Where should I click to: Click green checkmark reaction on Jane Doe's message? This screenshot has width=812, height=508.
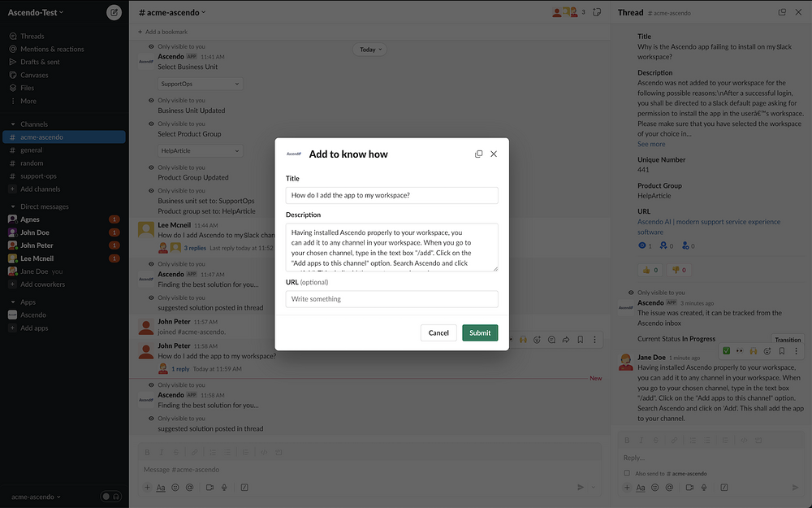727,351
